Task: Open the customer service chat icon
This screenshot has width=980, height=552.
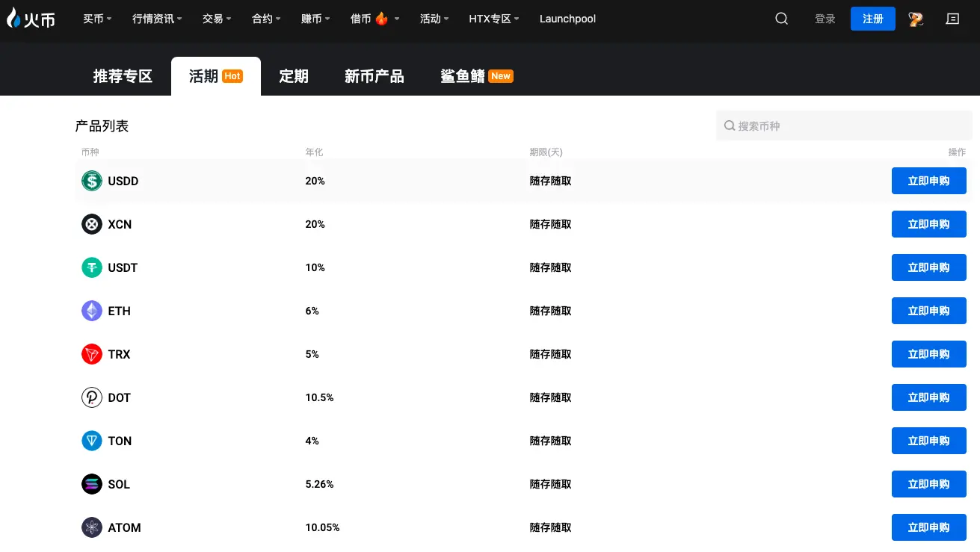Action: pos(952,19)
